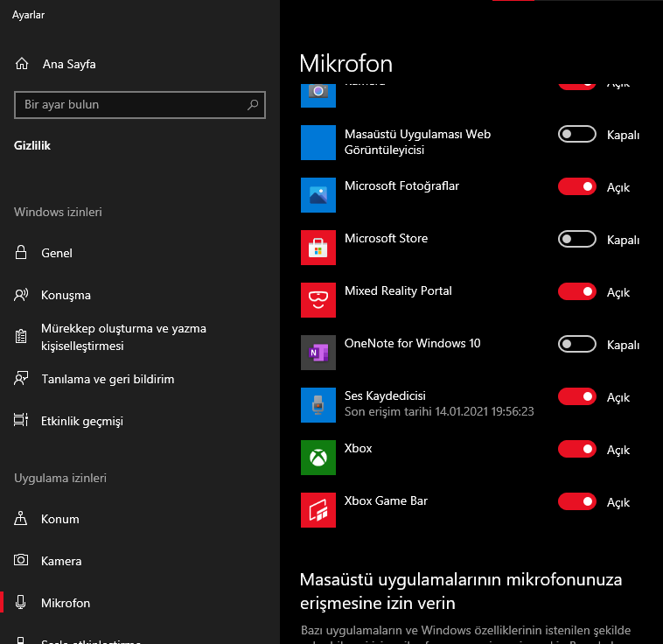Click the Windows izinleri section label
Image resolution: width=663 pixels, height=644 pixels.
click(58, 212)
